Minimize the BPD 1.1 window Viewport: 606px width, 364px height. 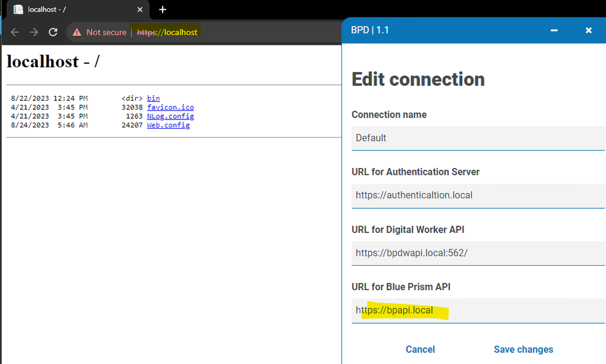pos(554,30)
